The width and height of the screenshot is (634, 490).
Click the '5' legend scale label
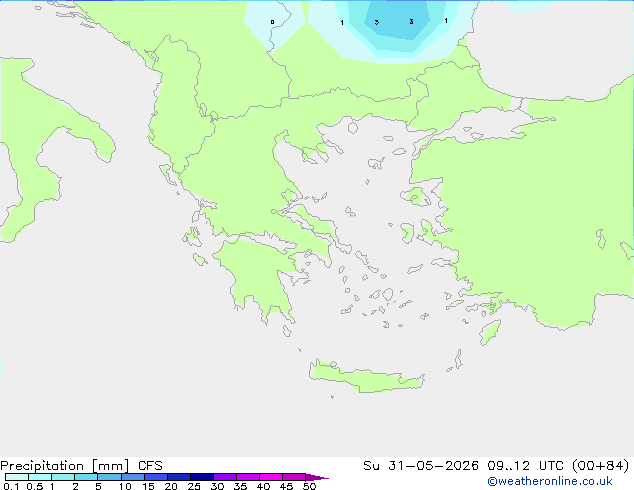click(x=98, y=486)
